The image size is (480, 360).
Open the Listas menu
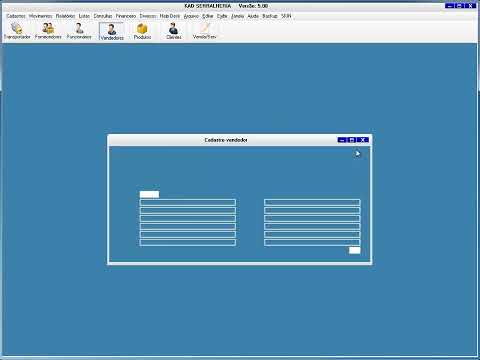coord(84,16)
